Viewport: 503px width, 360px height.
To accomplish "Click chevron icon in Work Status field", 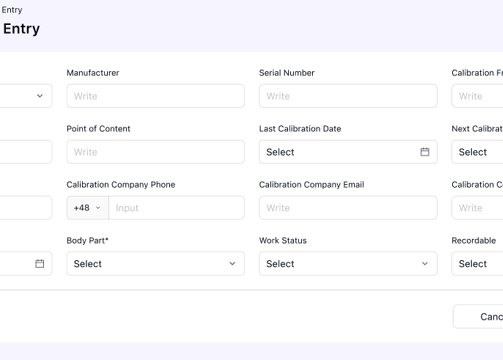I will point(425,264).
